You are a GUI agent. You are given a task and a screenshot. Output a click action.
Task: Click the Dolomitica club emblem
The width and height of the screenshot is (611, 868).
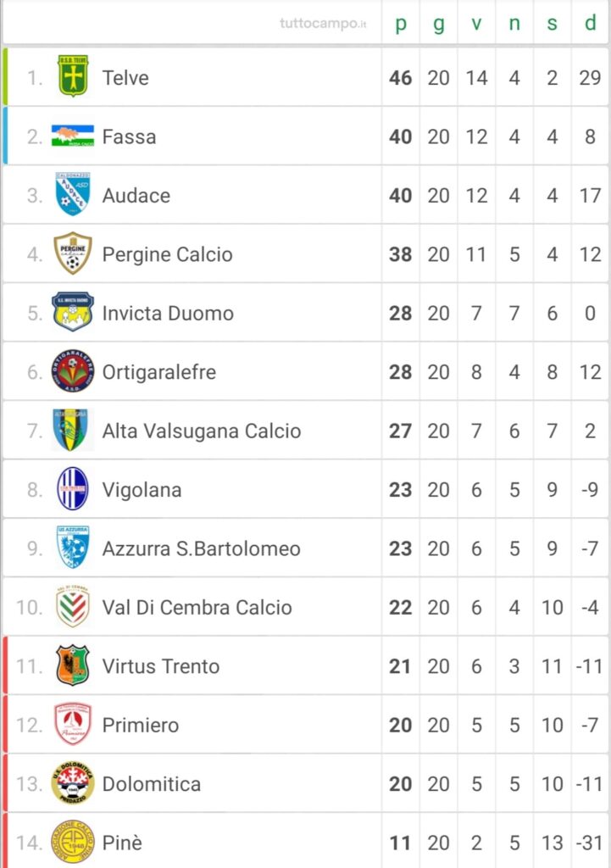point(73,782)
